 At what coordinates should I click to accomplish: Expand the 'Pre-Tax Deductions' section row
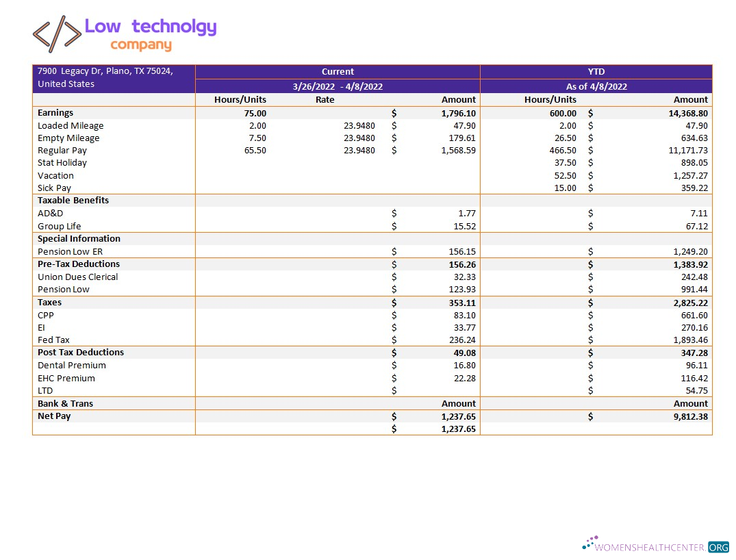77,264
